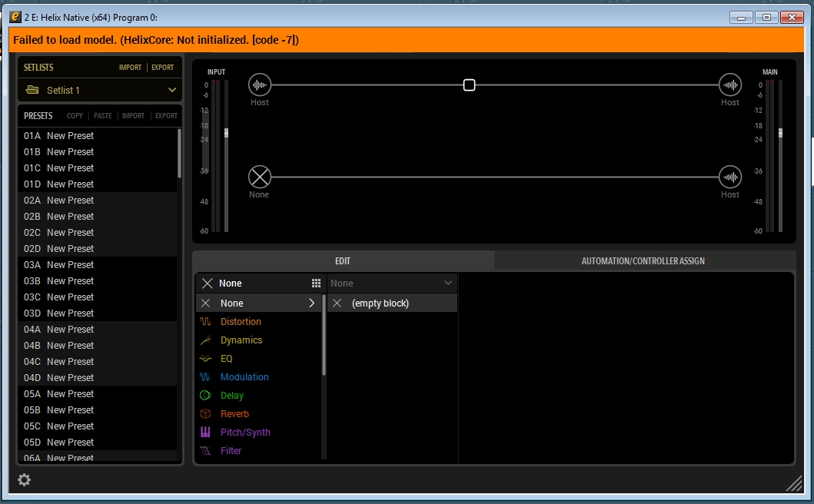
Task: Click the MAIN output level slider handle
Action: [x=780, y=134]
